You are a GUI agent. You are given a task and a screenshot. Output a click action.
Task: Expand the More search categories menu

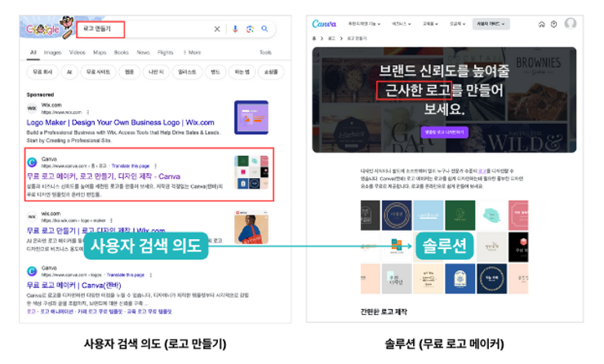(x=192, y=52)
